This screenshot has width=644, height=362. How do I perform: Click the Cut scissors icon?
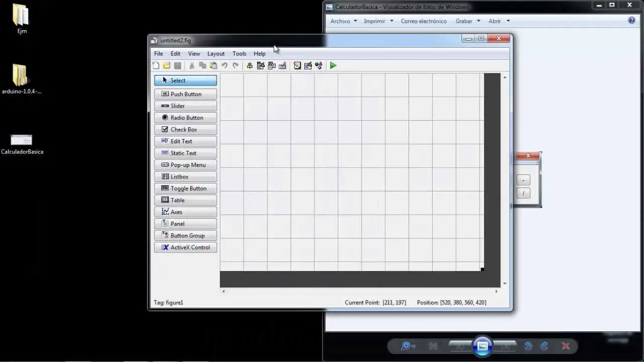(x=192, y=65)
